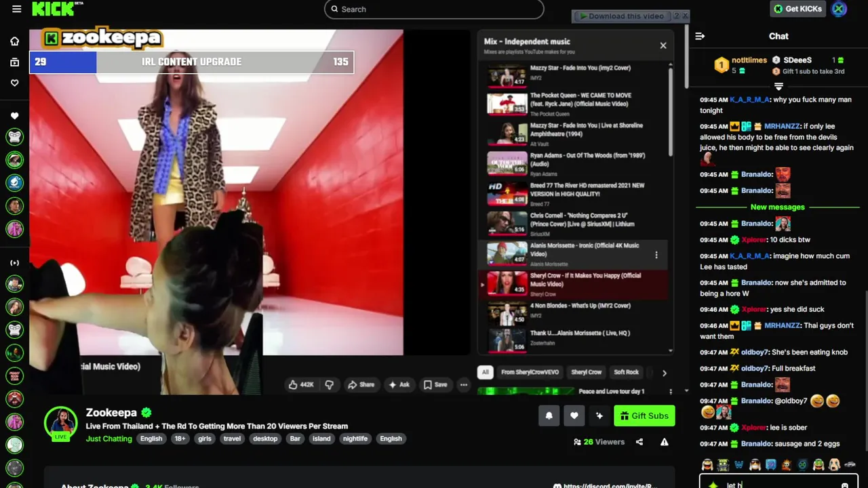Select the island tag
The width and height of the screenshot is (868, 488).
[x=321, y=439]
